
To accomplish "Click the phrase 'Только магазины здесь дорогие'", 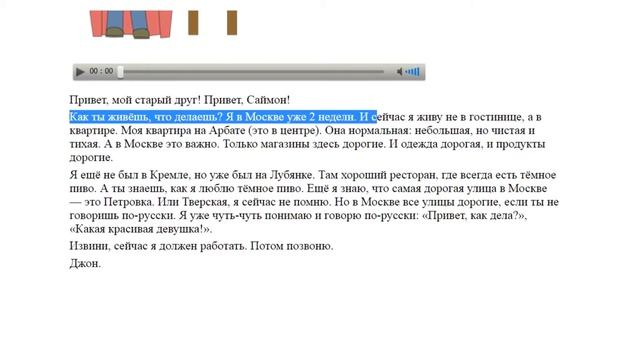I will coord(304,144).
